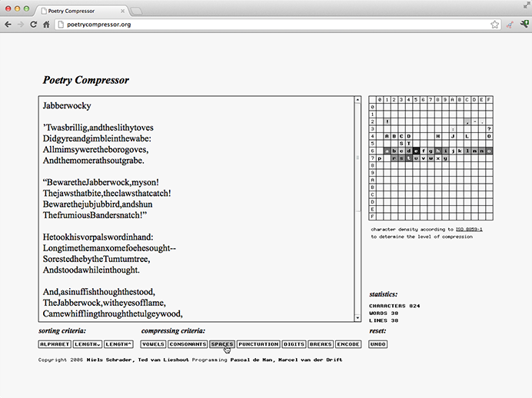Open a new browser tab

pos(137,11)
